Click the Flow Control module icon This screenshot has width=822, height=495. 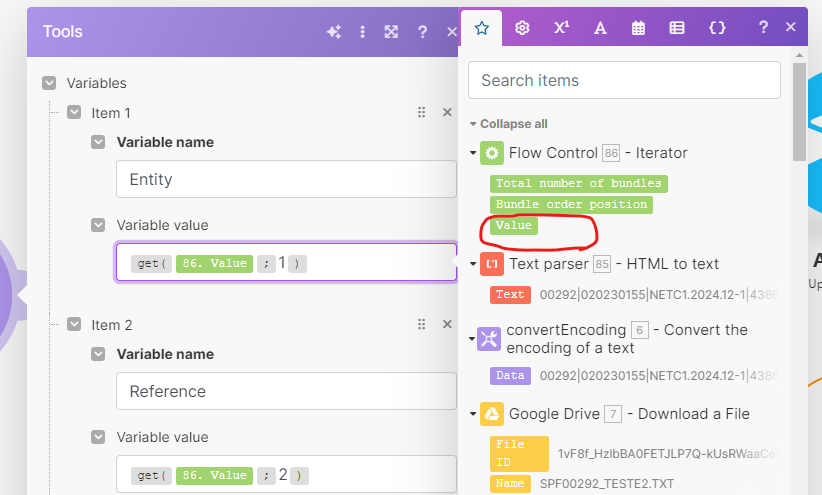tap(492, 153)
